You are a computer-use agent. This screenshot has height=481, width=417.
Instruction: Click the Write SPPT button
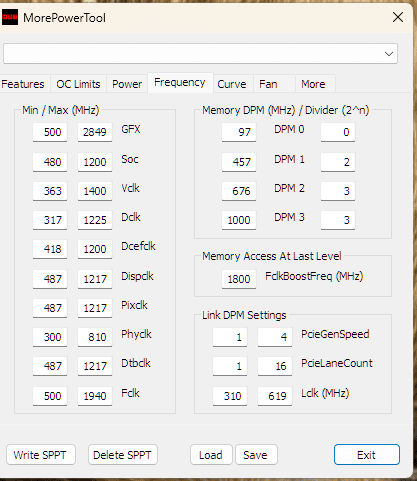coord(41,455)
